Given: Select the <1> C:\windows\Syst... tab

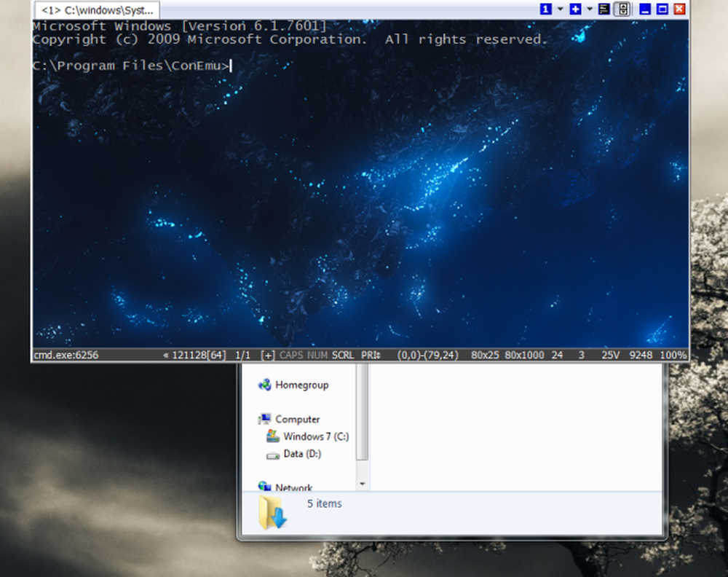Looking at the screenshot, I should click(x=97, y=10).
